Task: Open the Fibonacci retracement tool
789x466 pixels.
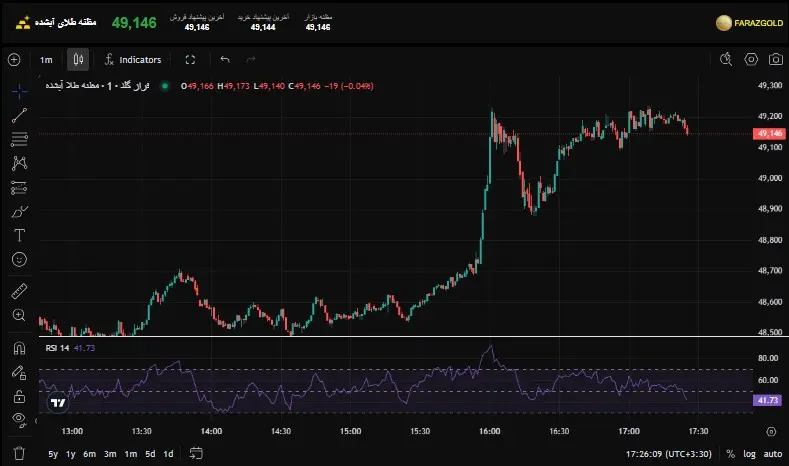Action: (x=19, y=138)
